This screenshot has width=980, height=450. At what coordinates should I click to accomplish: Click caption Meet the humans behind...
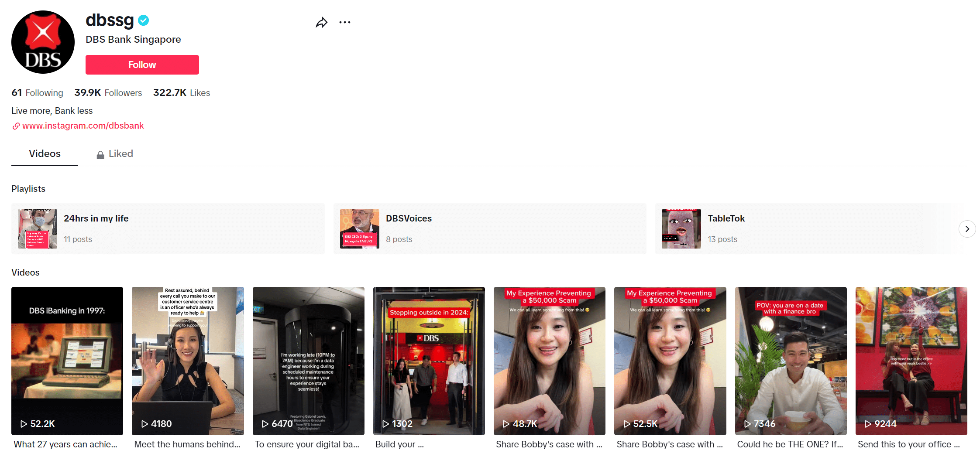tap(187, 444)
